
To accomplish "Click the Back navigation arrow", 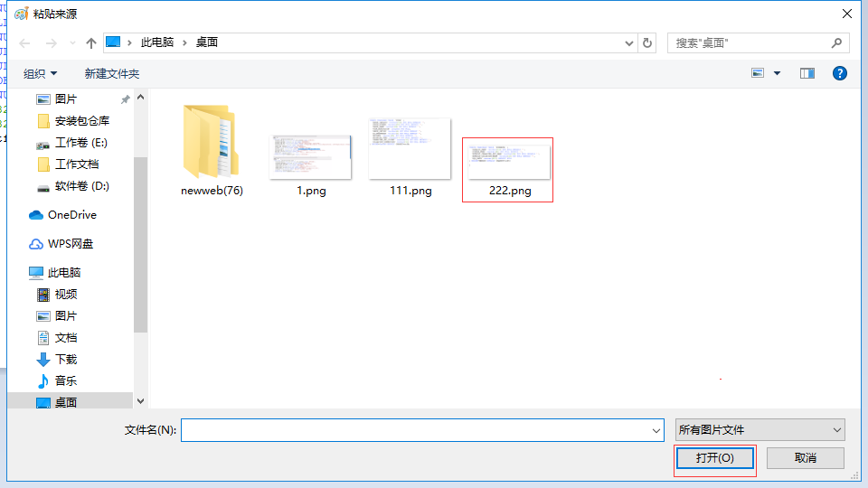I will [24, 42].
